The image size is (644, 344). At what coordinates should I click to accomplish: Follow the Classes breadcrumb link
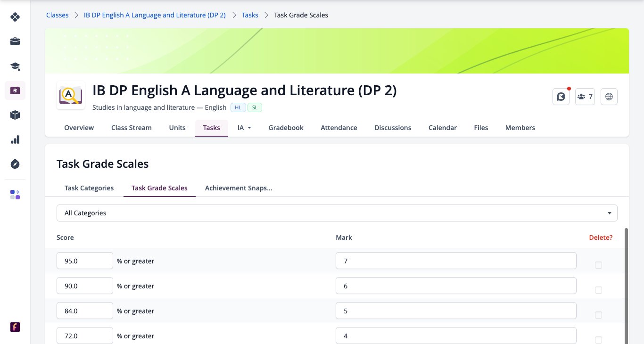(57, 15)
